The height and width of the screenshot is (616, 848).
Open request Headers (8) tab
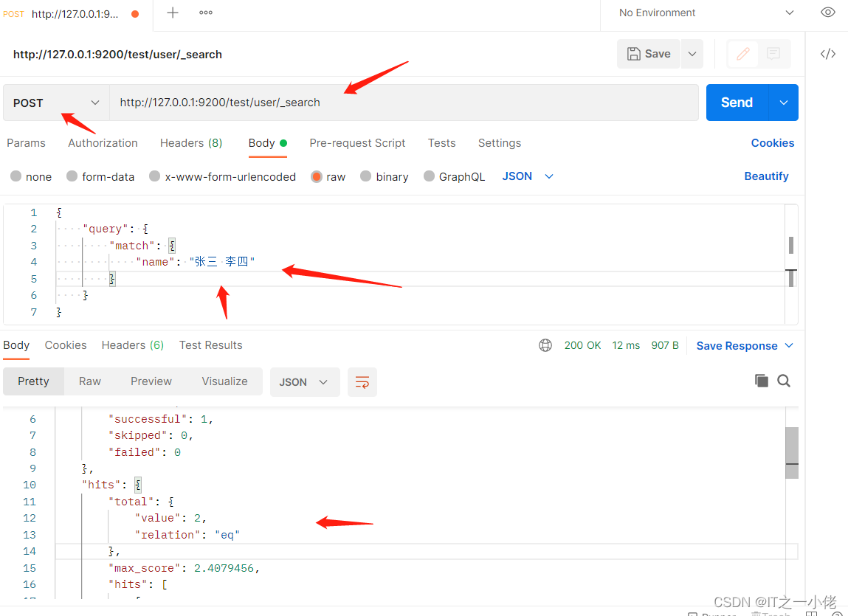[x=191, y=143]
